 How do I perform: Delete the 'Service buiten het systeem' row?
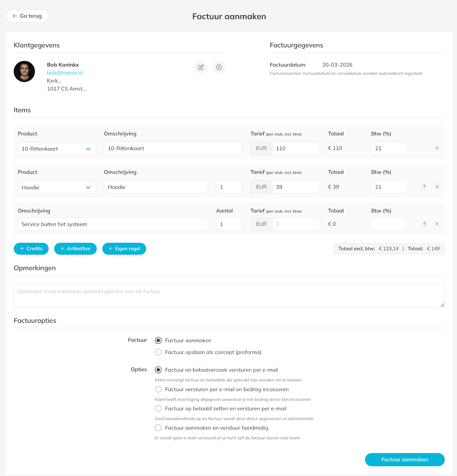[x=437, y=224]
